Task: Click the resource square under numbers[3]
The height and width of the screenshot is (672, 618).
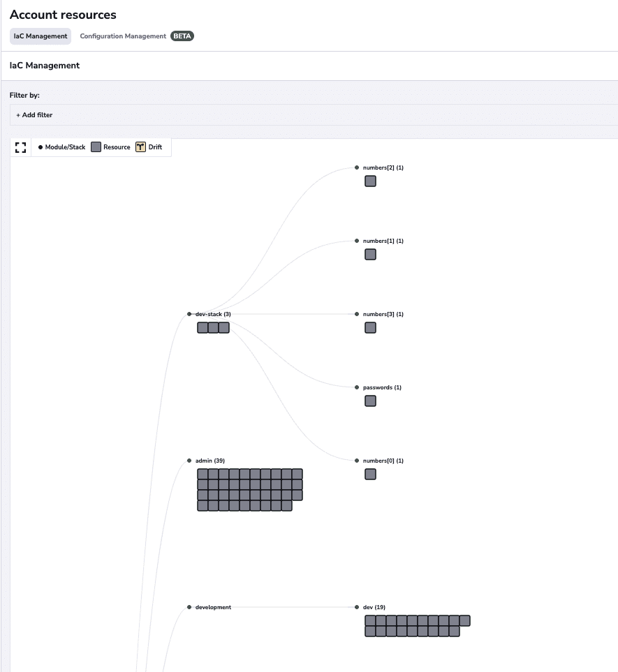Action: coord(371,328)
